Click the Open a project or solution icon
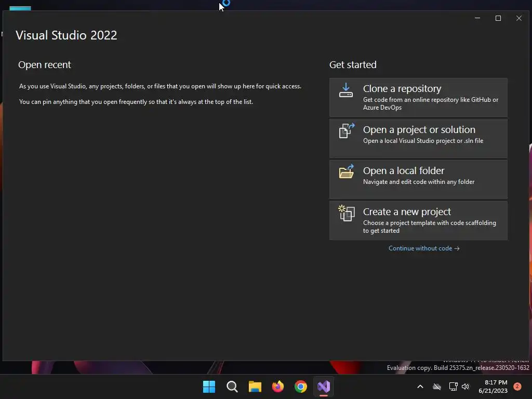The image size is (532, 399). click(x=347, y=130)
